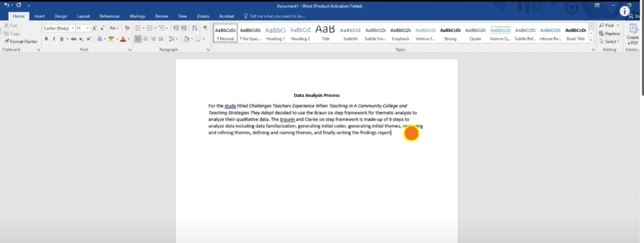Clear all formatting with eraser icon
Screen dimensions: 644x243
coord(127,28)
